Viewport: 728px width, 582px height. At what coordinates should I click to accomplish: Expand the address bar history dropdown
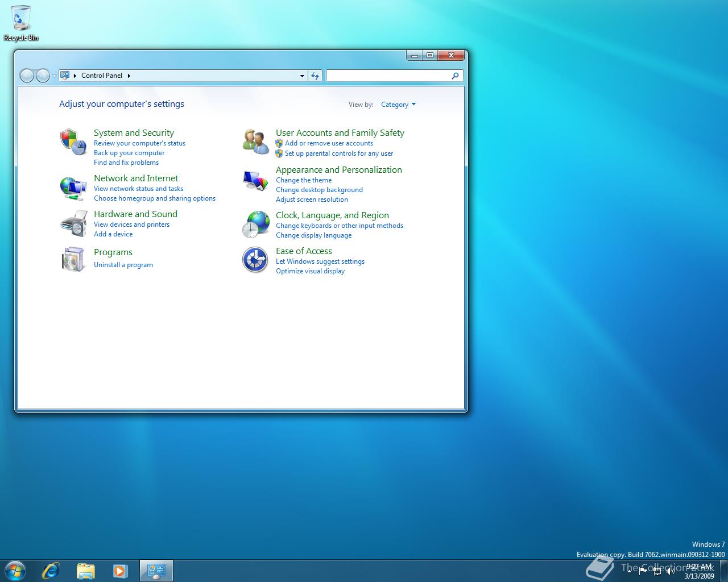tap(302, 76)
